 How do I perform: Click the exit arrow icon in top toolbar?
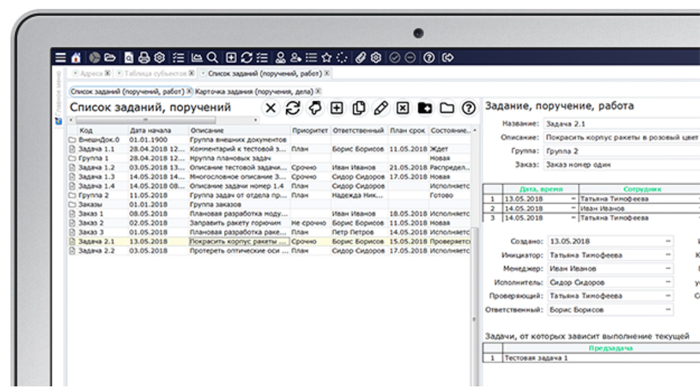pyautogui.click(x=448, y=58)
